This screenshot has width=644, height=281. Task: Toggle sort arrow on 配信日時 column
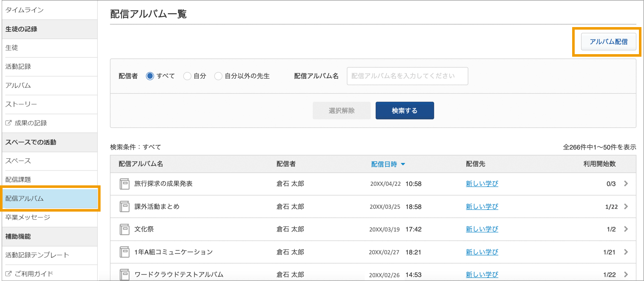point(403,165)
